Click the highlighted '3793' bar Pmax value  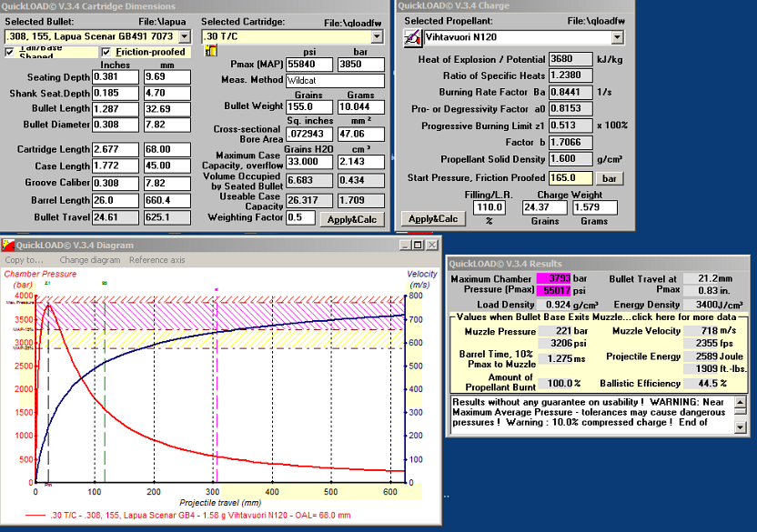click(554, 278)
